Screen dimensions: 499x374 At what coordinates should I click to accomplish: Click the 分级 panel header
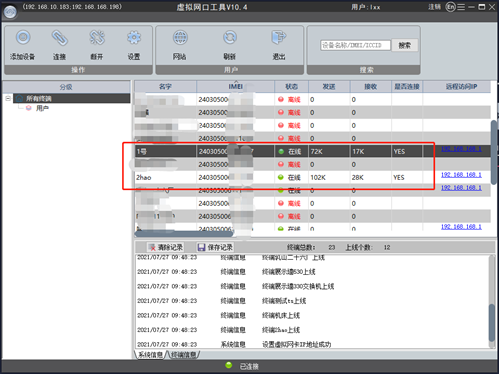66,87
